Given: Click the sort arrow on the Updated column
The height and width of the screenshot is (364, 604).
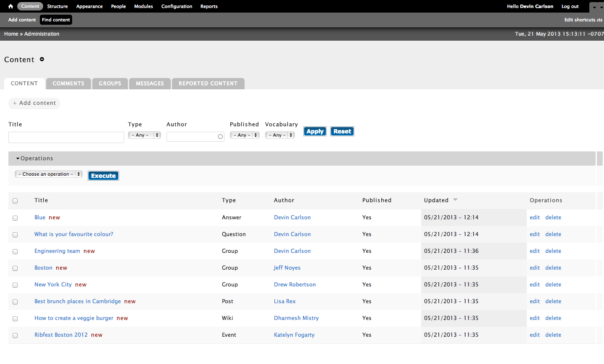Looking at the screenshot, I should pos(456,200).
